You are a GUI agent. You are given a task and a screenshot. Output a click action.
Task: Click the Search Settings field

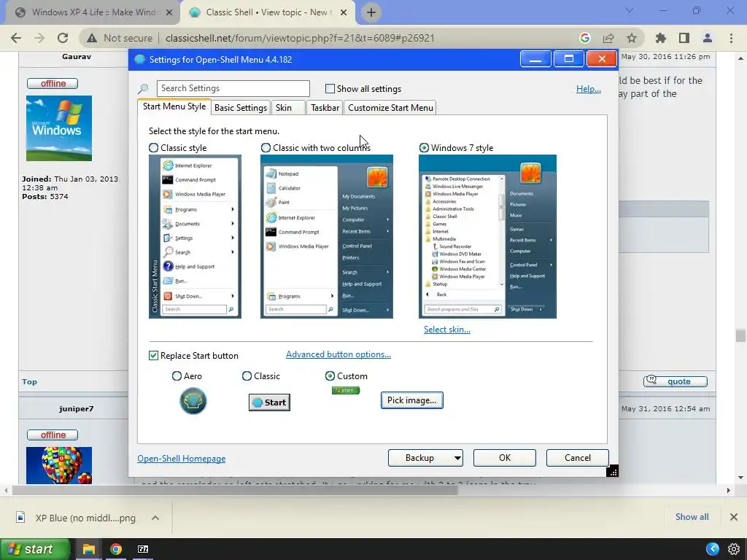tap(233, 88)
